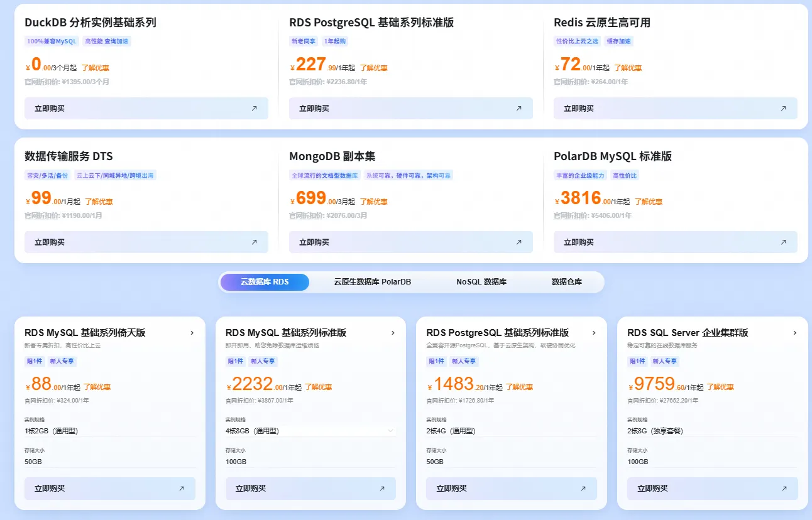Open 了解优惠 next to the ¥88.00 price
This screenshot has height=520, width=812.
[x=97, y=387]
